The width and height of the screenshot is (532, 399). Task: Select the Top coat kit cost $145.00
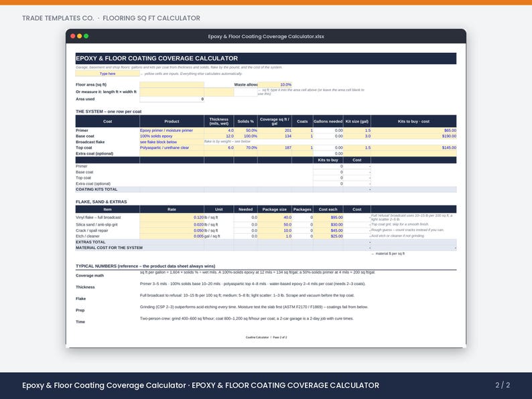pos(413,148)
